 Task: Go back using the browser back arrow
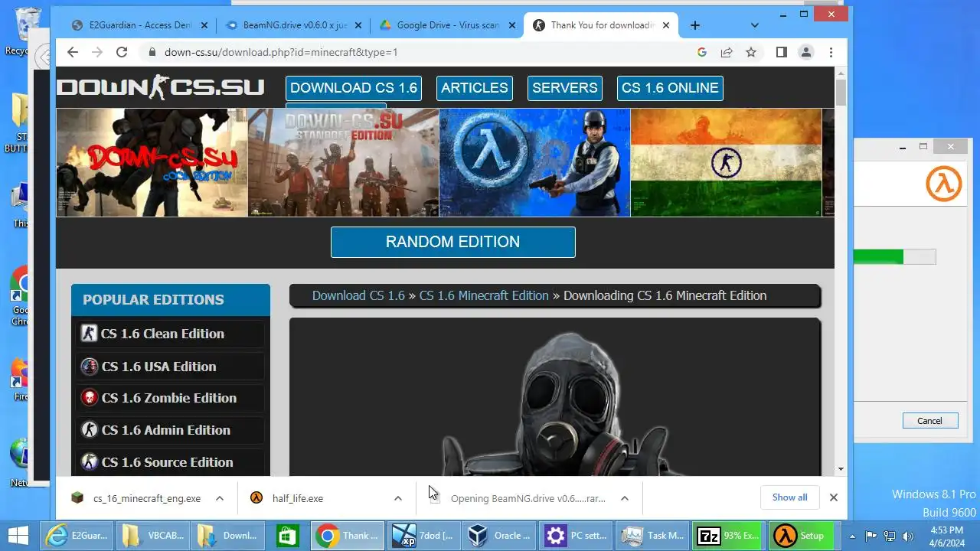[x=73, y=52]
